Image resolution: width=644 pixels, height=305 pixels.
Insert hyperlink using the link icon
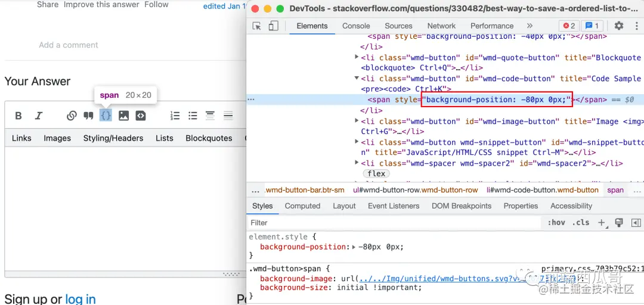pyautogui.click(x=72, y=116)
